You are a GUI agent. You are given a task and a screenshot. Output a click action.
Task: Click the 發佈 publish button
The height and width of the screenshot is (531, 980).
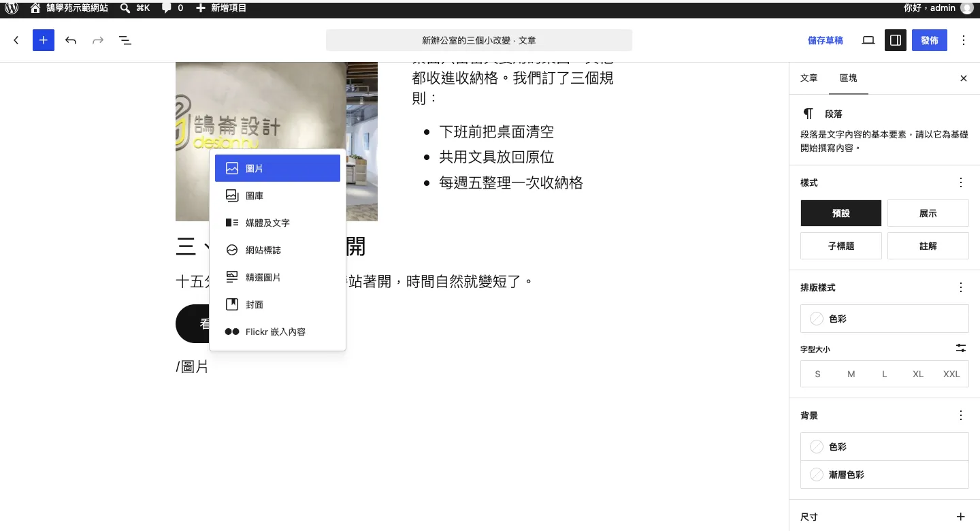[x=930, y=40]
